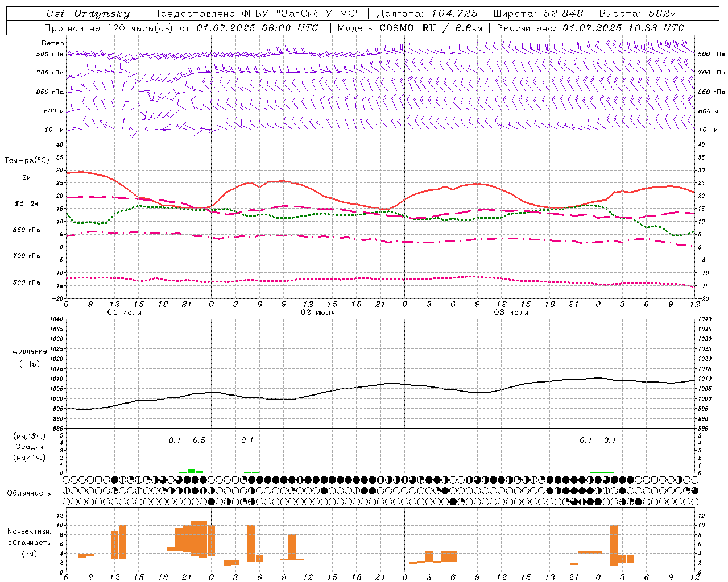
Task: Click the tallest orange convective bar on 03 июля
Action: 614,544
